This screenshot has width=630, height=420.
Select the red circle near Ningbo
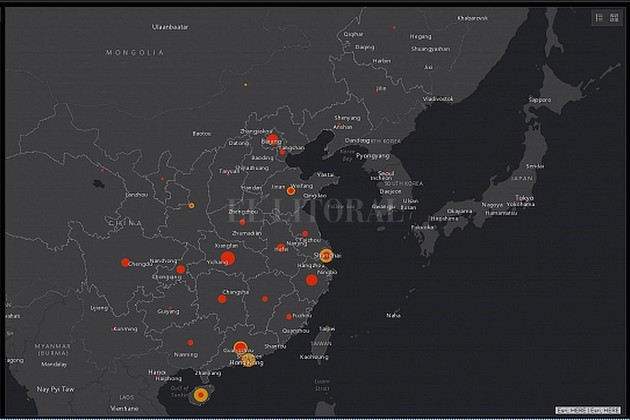312,281
